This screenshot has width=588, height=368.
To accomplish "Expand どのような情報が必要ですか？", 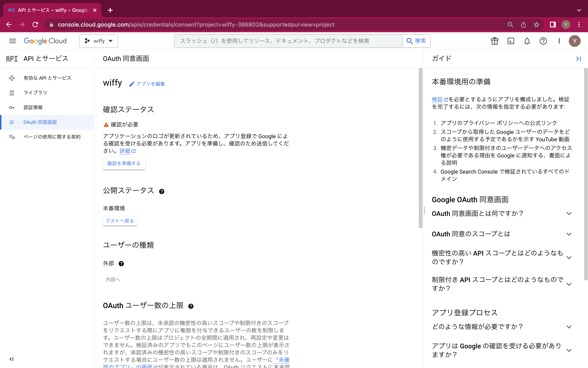I will tap(502, 327).
